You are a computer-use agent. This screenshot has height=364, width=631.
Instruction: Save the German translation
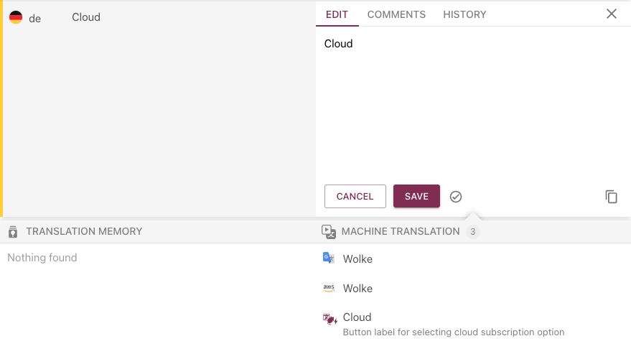(x=416, y=197)
